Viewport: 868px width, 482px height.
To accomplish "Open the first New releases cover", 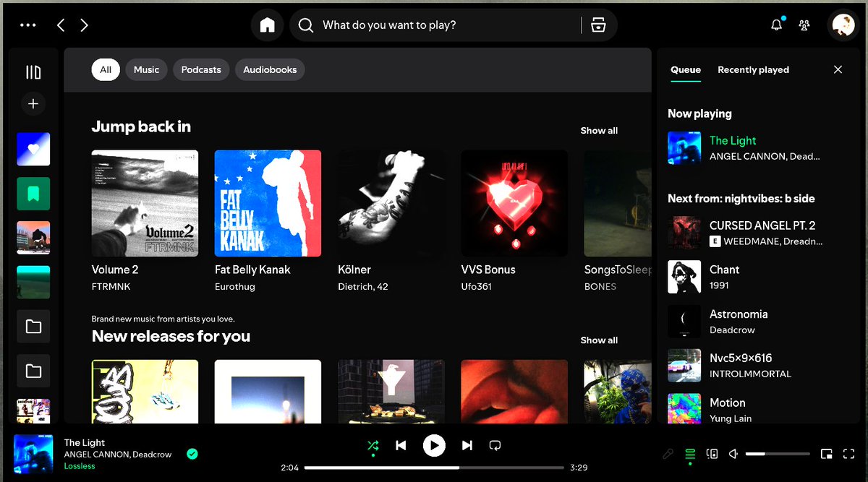I will coord(145,391).
